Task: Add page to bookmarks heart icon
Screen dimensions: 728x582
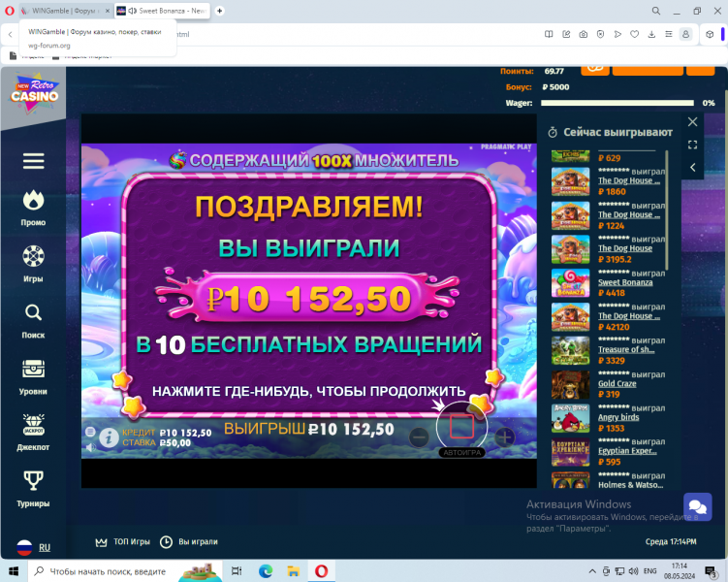Action: (634, 34)
